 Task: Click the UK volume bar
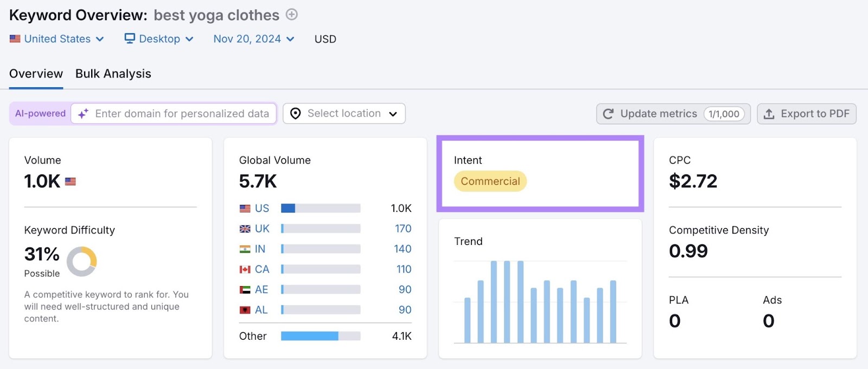tap(321, 229)
